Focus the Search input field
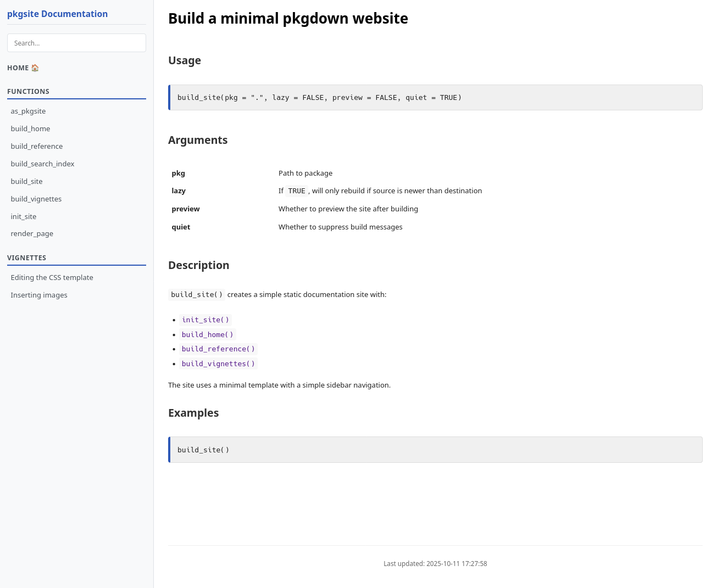Screen dimensions: 717x588 point(76,43)
